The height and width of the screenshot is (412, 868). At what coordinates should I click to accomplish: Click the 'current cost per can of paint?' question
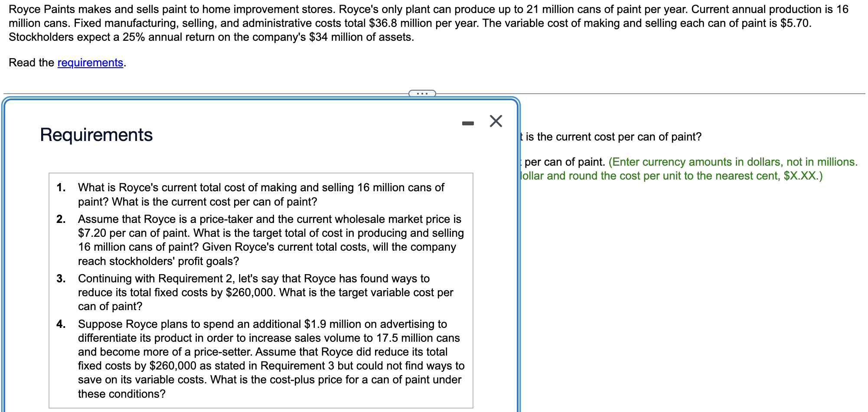coord(610,137)
